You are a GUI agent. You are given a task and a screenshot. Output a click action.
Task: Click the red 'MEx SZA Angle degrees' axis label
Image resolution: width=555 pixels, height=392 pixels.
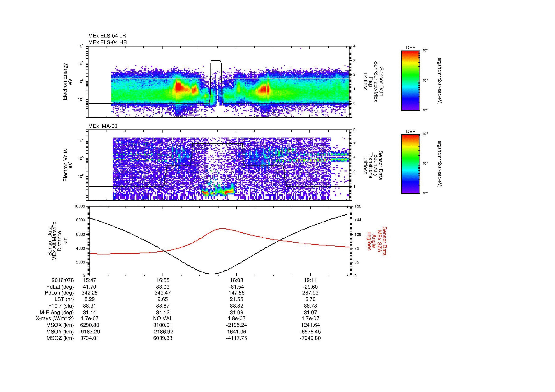(377, 241)
